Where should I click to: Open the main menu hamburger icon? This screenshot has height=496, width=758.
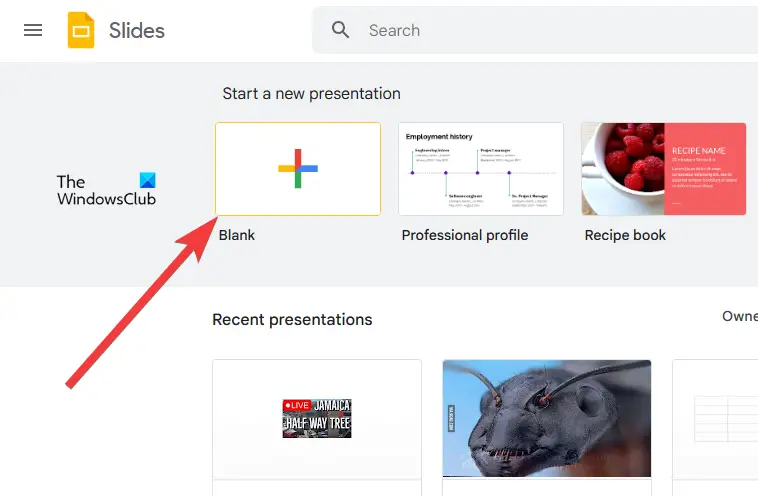point(33,30)
